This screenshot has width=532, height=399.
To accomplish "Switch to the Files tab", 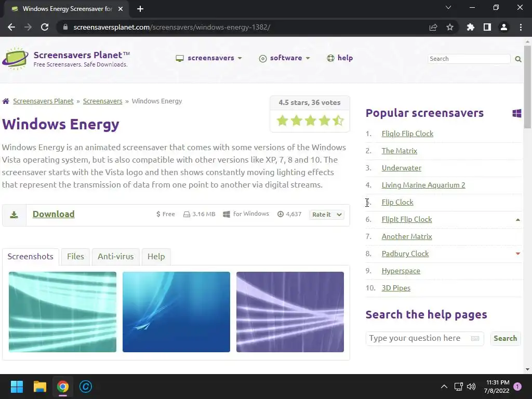I will coord(76,257).
